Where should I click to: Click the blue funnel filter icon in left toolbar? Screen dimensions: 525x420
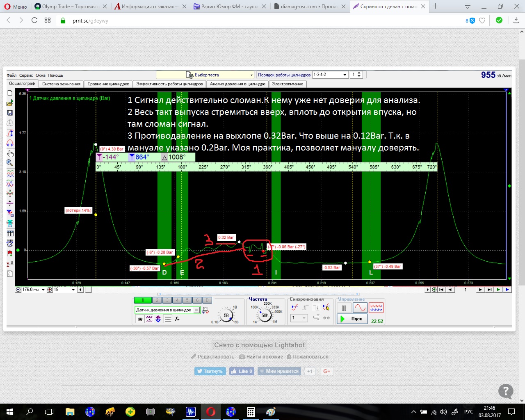pyautogui.click(x=10, y=213)
